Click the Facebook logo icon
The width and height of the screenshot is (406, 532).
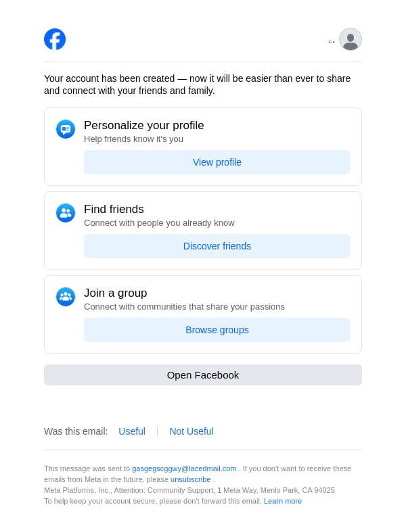55,39
